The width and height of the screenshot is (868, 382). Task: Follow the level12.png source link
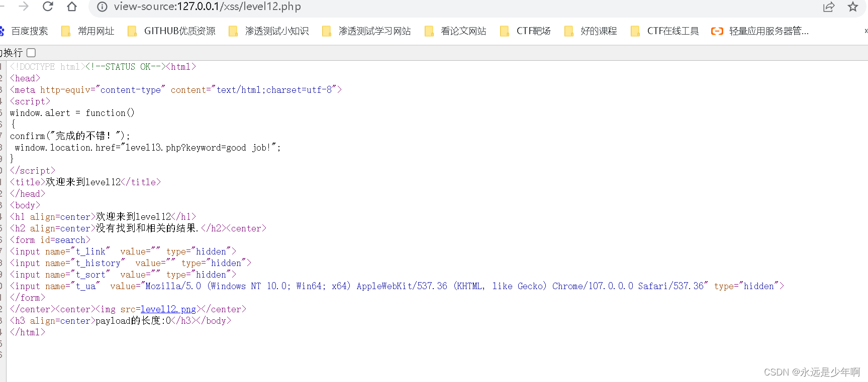click(x=168, y=309)
